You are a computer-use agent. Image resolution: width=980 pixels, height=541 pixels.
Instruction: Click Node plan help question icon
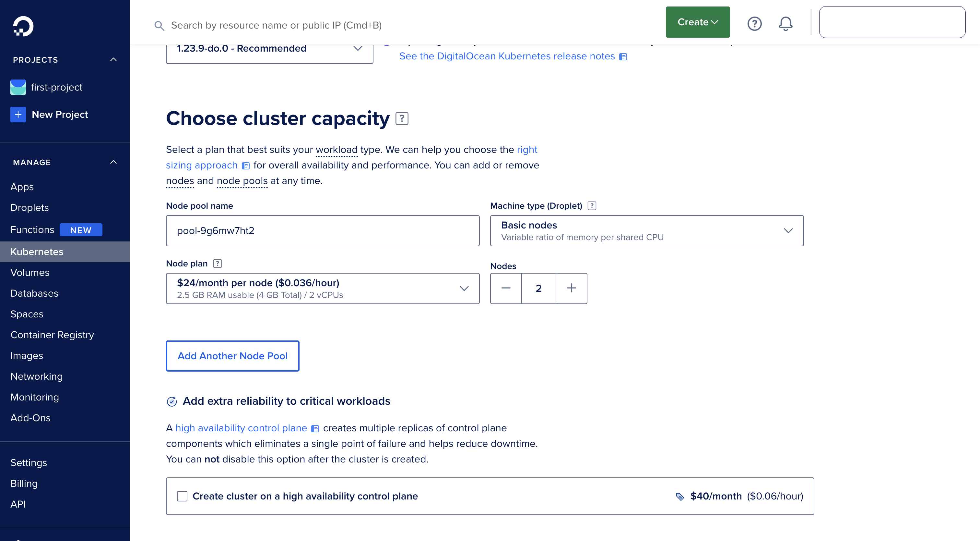(x=217, y=264)
